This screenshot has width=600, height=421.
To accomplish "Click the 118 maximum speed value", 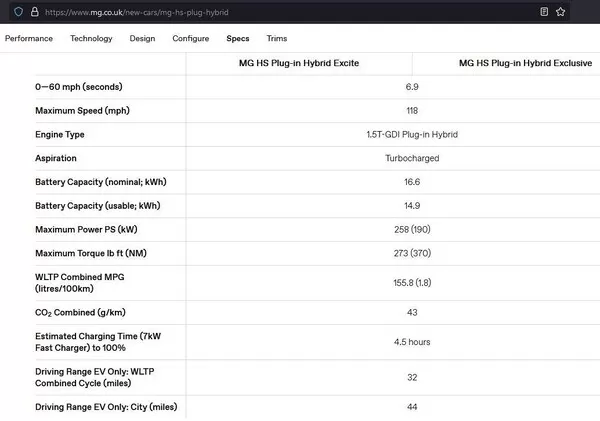I will pyautogui.click(x=412, y=111).
